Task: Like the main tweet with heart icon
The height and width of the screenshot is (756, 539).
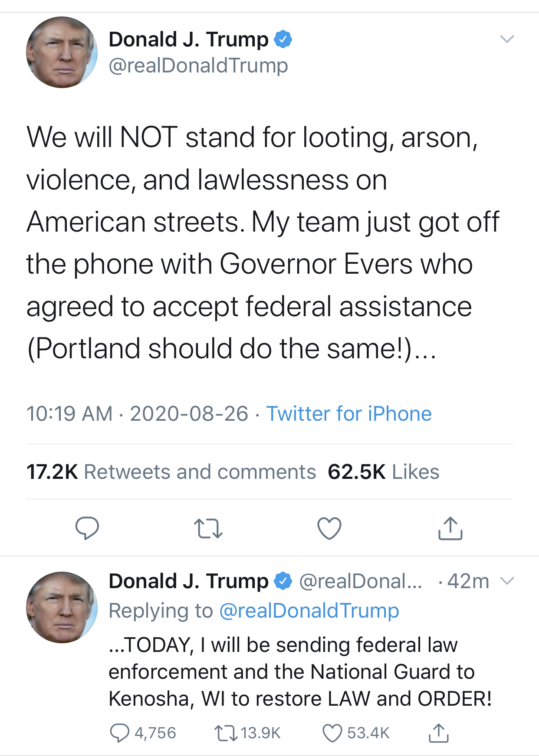Action: click(x=329, y=528)
